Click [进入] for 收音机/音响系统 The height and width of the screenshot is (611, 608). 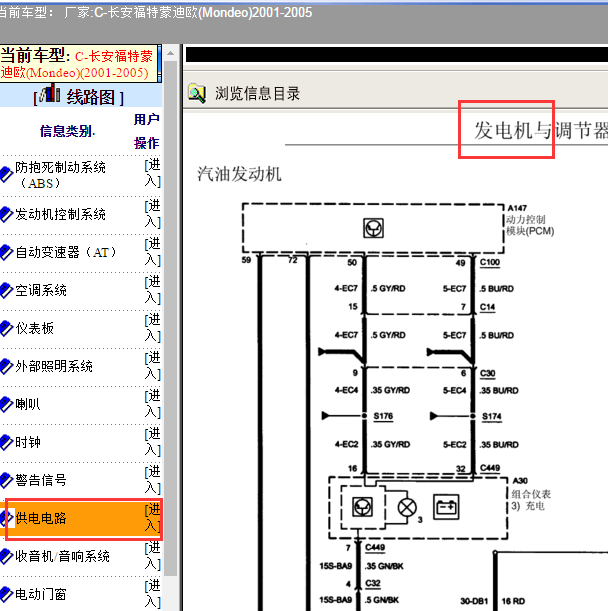pyautogui.click(x=152, y=556)
